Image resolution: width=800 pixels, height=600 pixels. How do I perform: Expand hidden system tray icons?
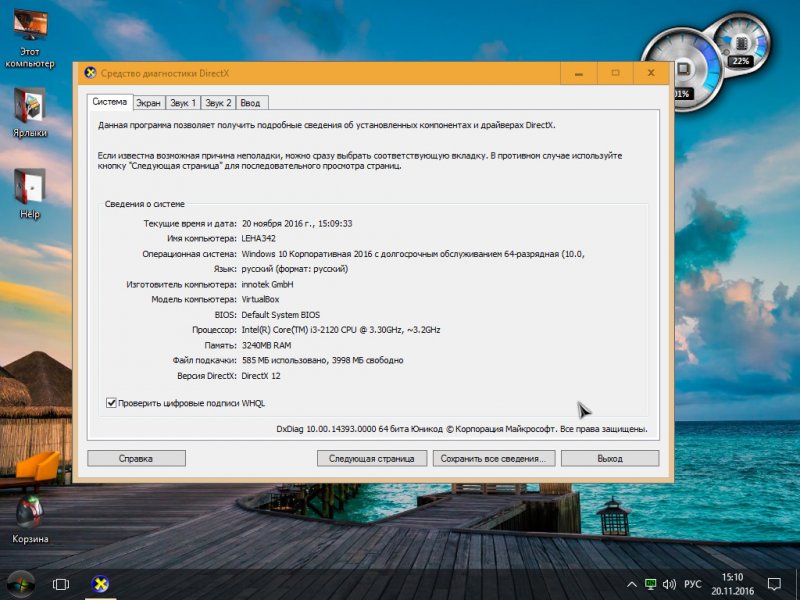point(632,584)
